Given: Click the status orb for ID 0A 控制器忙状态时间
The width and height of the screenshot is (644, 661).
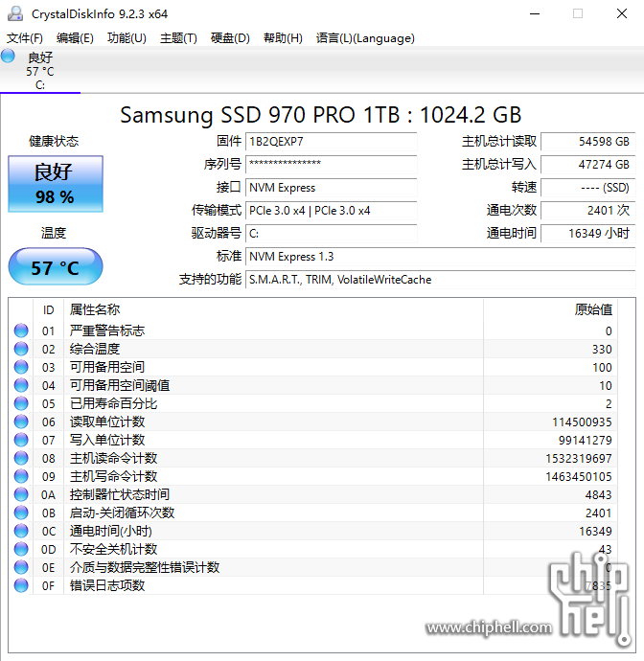Looking at the screenshot, I should coord(21,494).
